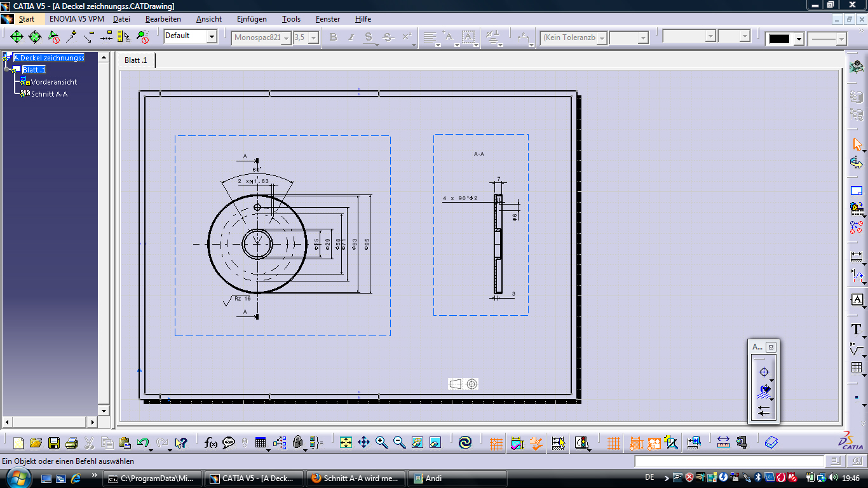Open the Andi taskbar window
Viewport: 868px width, 488px height.
pos(458,478)
